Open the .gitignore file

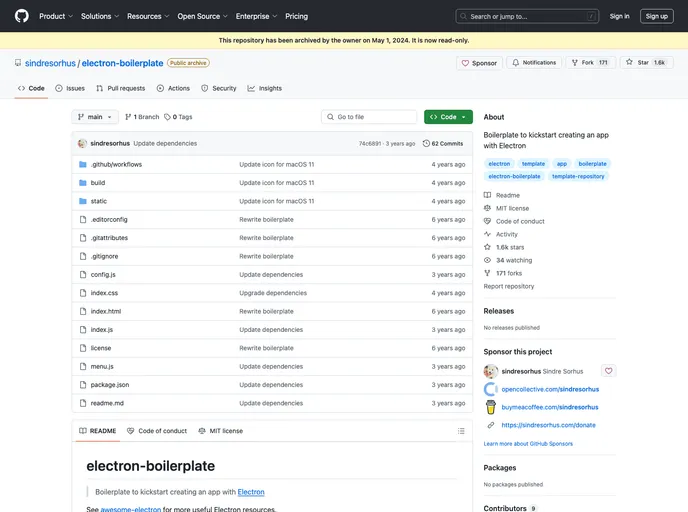104,256
